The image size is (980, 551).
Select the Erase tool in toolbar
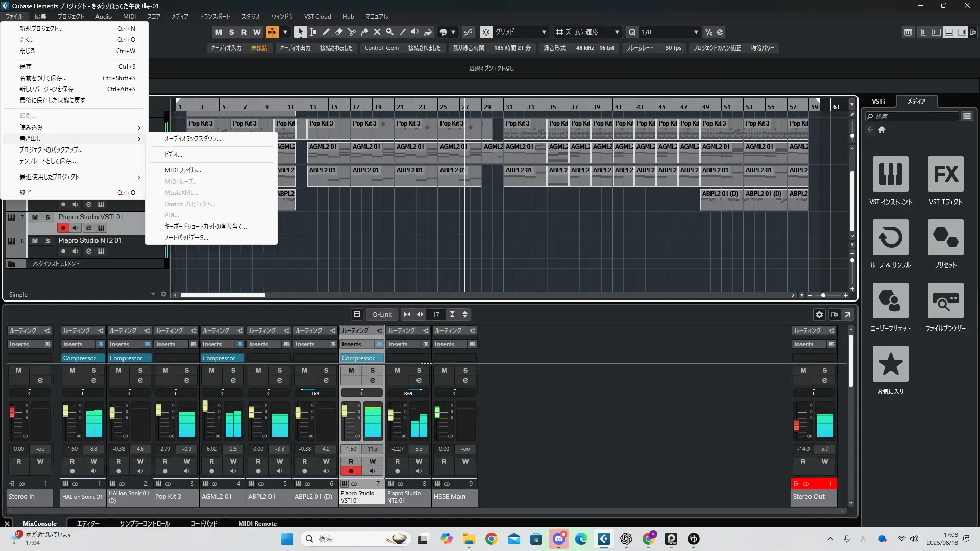(x=338, y=32)
